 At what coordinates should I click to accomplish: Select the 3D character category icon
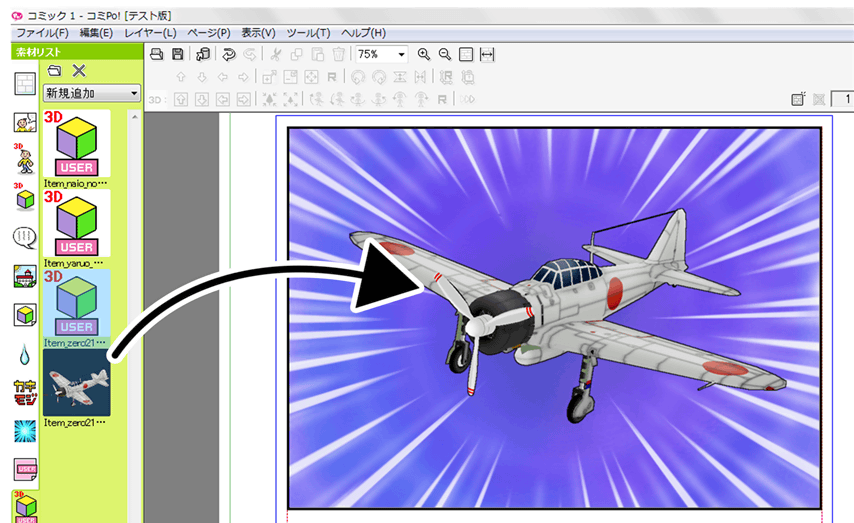(x=24, y=159)
